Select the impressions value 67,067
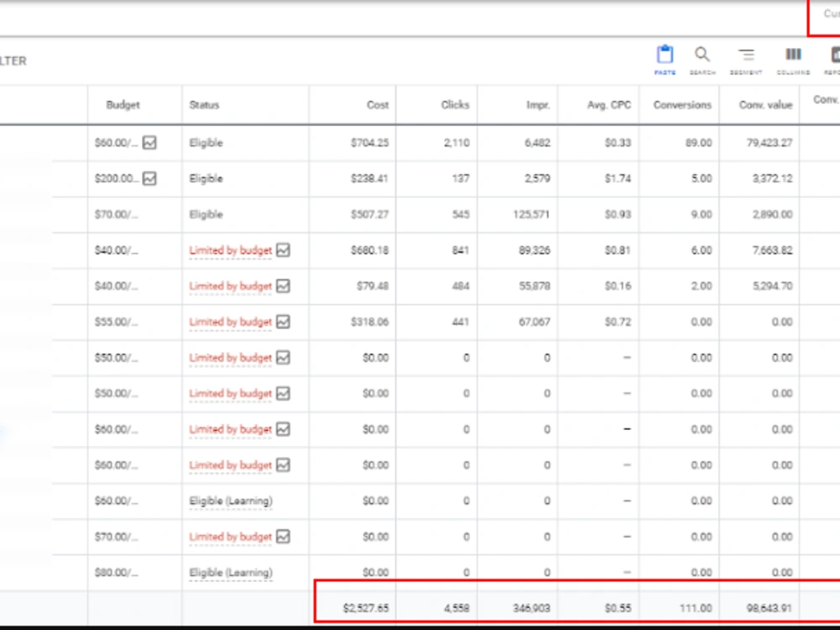The height and width of the screenshot is (630, 840). point(534,322)
